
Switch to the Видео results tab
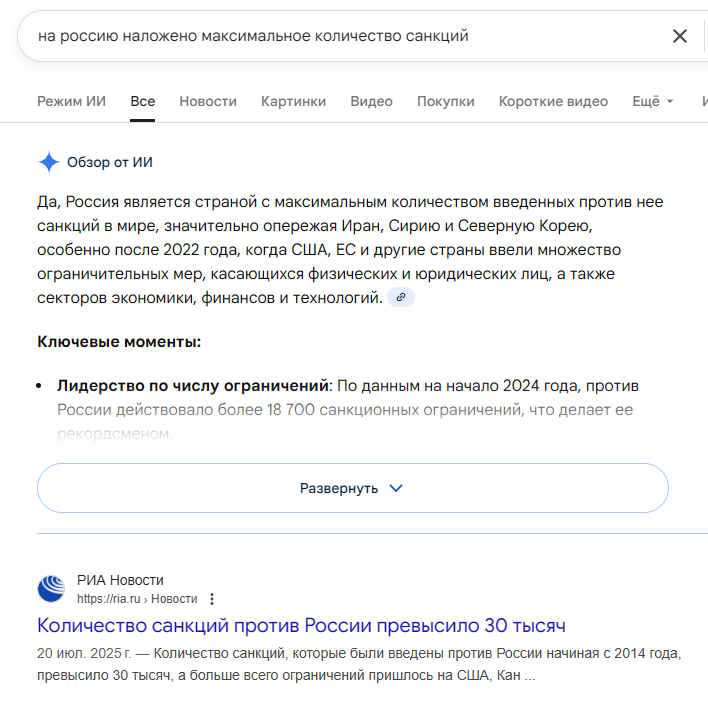point(371,101)
